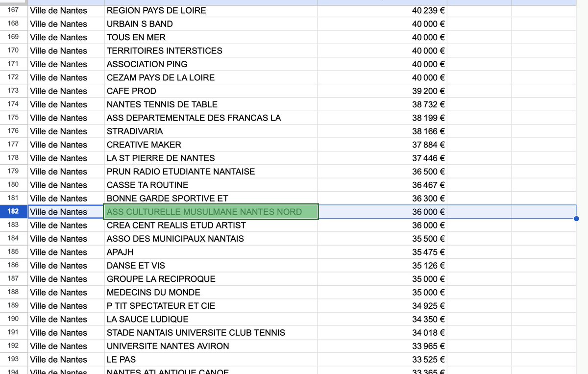Click row header 193
The image size is (588, 374).
pyautogui.click(x=14, y=360)
